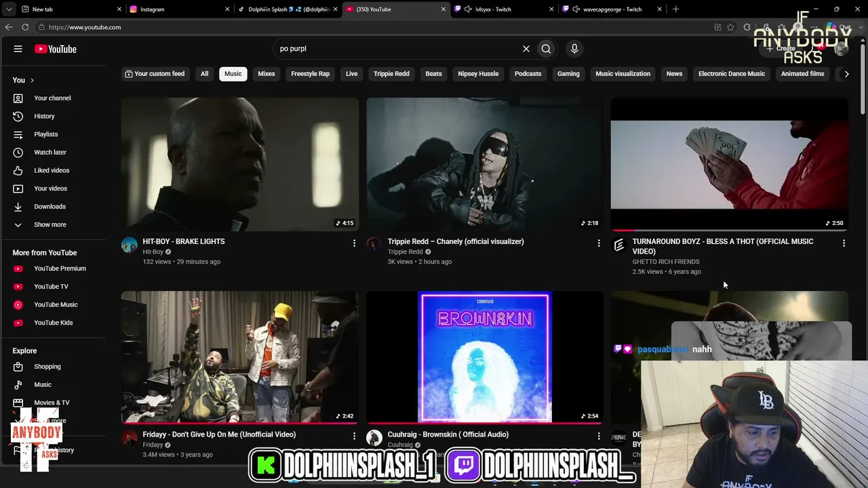Reload the page in the browser
Viewport: 868px width, 488px height.
[x=25, y=27]
